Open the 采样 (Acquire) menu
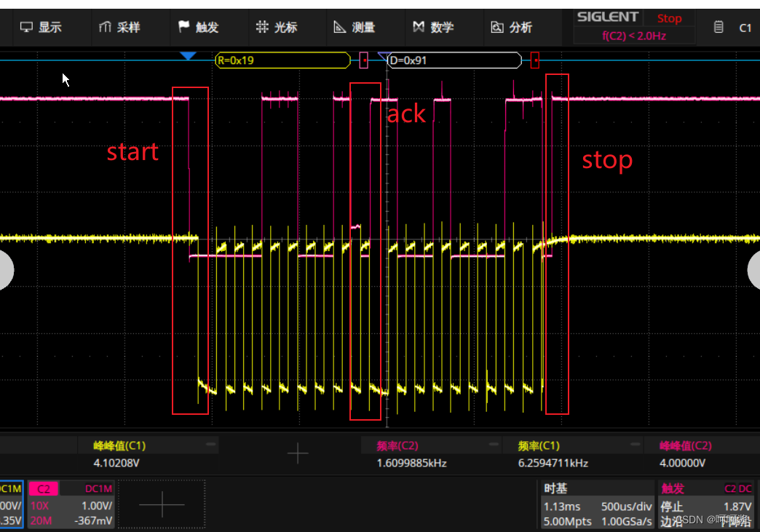Image resolution: width=760 pixels, height=532 pixels. tap(119, 27)
